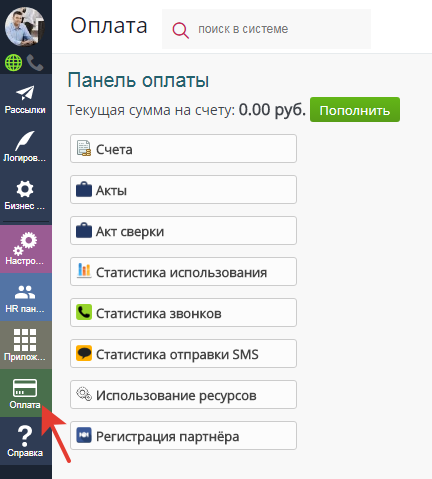
Task: Open the Счета section
Action: click(183, 149)
